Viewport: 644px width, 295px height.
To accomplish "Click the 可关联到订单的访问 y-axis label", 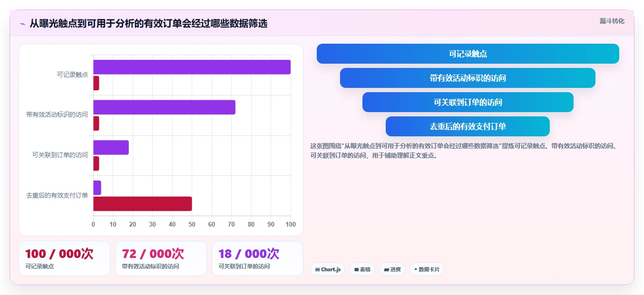I will (x=60, y=155).
